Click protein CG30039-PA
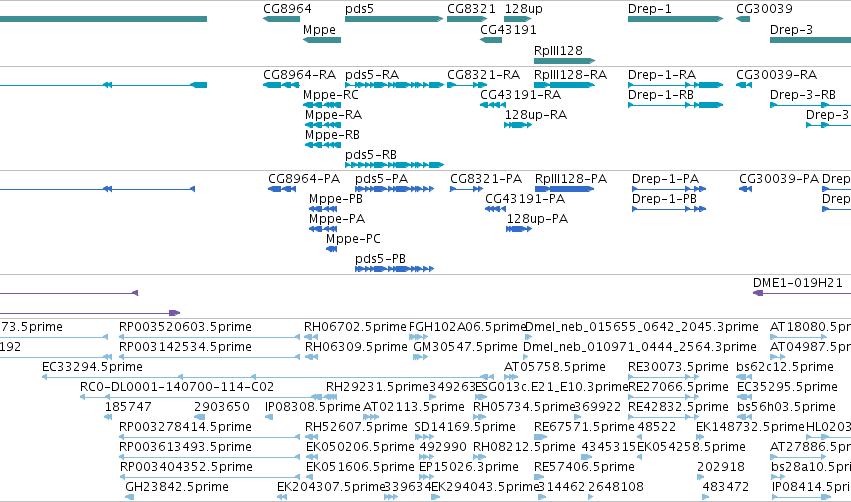This screenshot has height=502, width=851. pyautogui.click(x=745, y=189)
